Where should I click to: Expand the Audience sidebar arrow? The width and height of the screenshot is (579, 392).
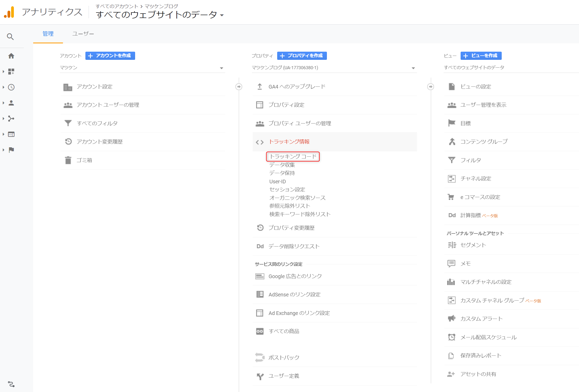pos(3,103)
